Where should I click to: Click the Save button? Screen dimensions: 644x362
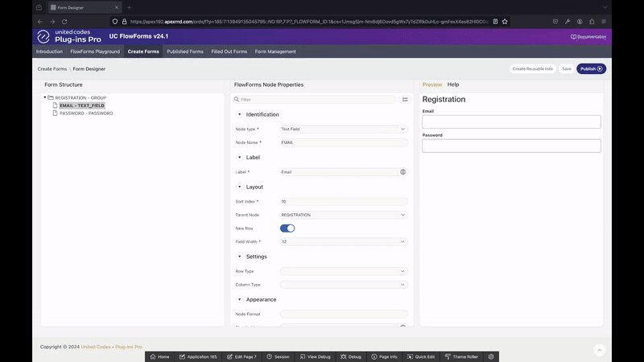[567, 69]
